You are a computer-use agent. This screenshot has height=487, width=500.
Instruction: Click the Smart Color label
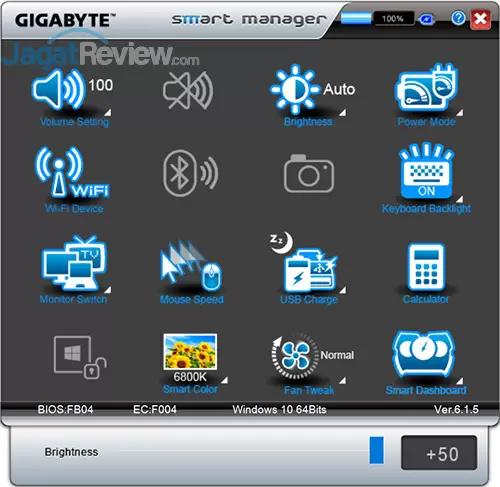coord(190,389)
